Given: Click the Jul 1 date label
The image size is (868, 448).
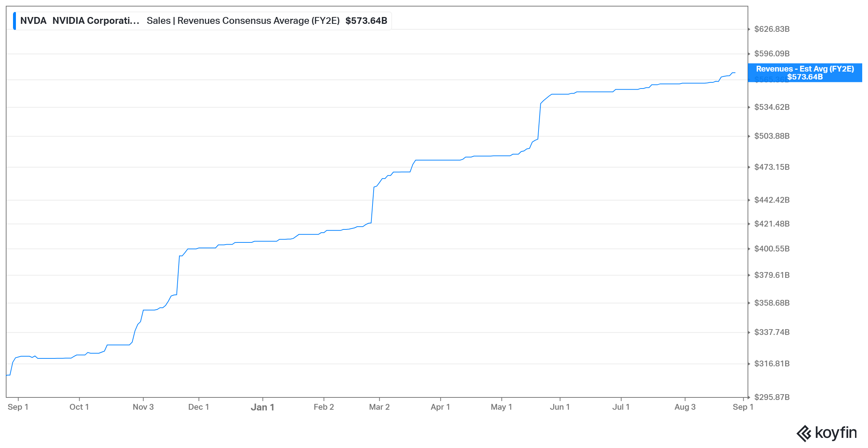Looking at the screenshot, I should 621,407.
